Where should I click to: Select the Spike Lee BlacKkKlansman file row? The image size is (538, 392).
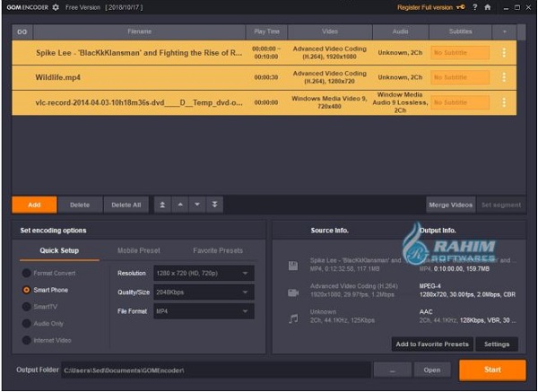click(x=265, y=53)
